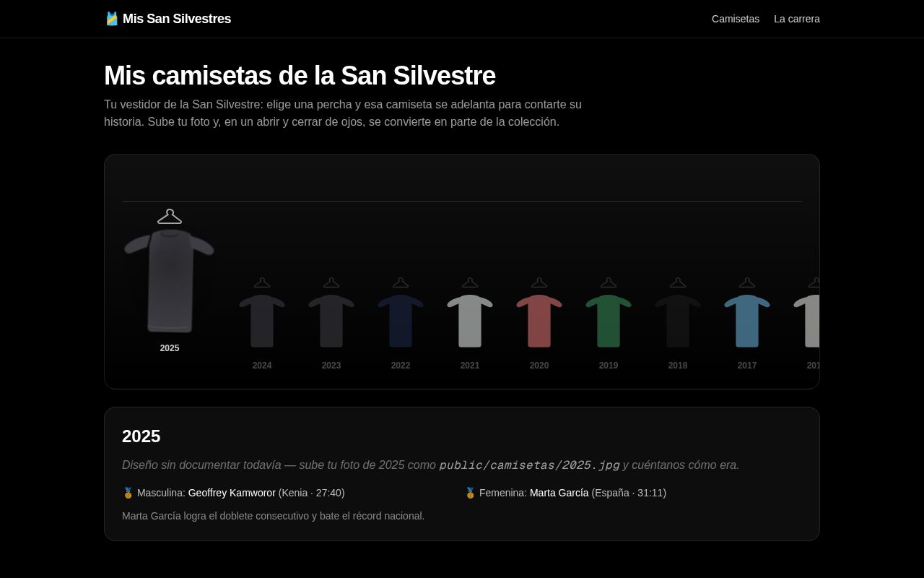Click the name Geoffrey Kamworor
This screenshot has height=578, width=924.
(232, 493)
